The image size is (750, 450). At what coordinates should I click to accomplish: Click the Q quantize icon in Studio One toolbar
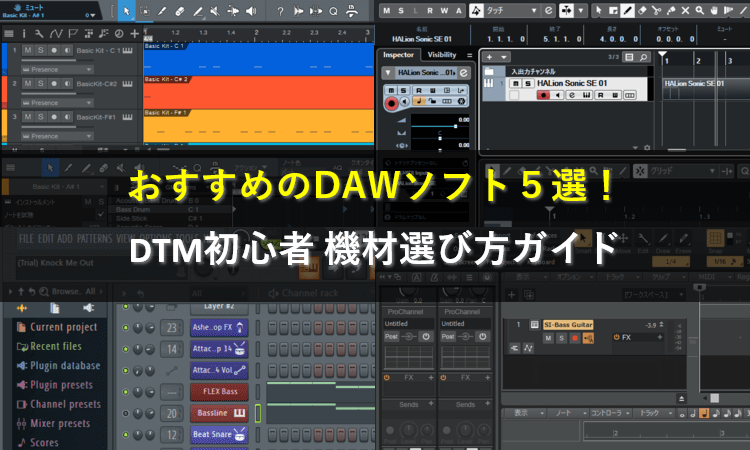pos(333,11)
